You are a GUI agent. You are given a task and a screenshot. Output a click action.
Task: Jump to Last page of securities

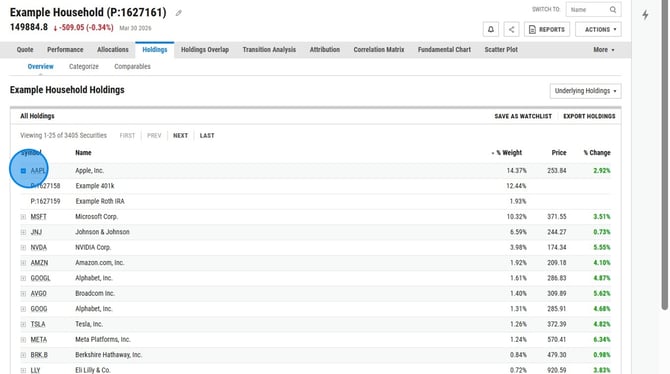point(207,135)
